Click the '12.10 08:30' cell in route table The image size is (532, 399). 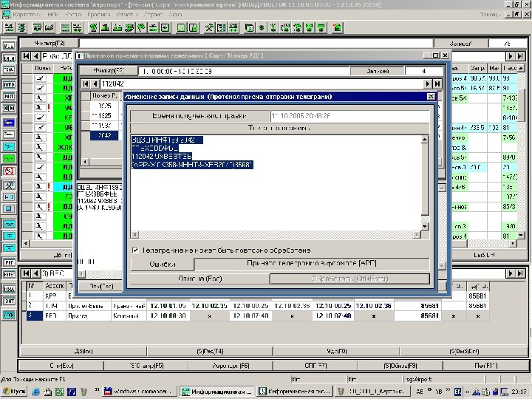(168, 316)
